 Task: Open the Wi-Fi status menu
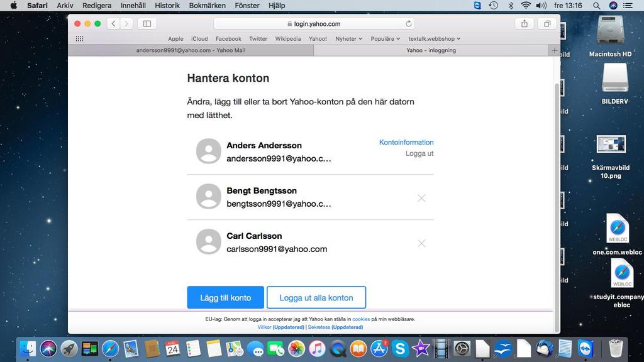(x=526, y=5)
